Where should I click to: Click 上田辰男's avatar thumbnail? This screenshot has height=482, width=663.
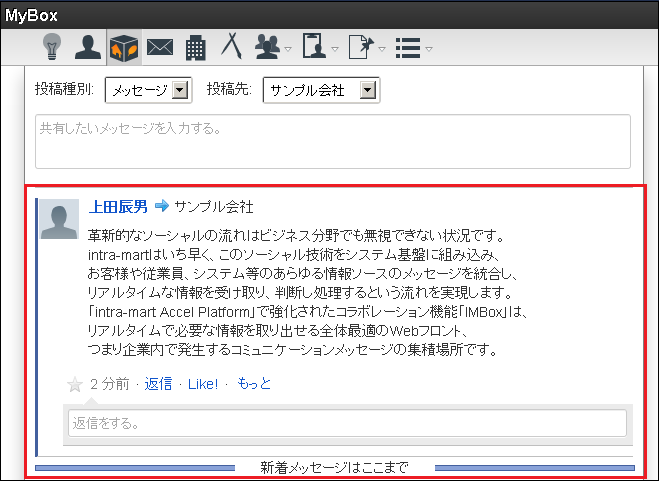(59, 219)
